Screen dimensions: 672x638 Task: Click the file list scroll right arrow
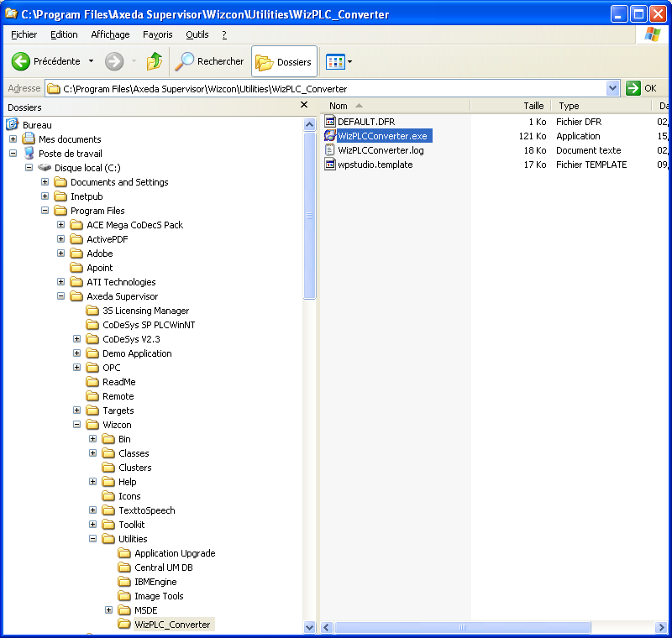click(x=661, y=628)
